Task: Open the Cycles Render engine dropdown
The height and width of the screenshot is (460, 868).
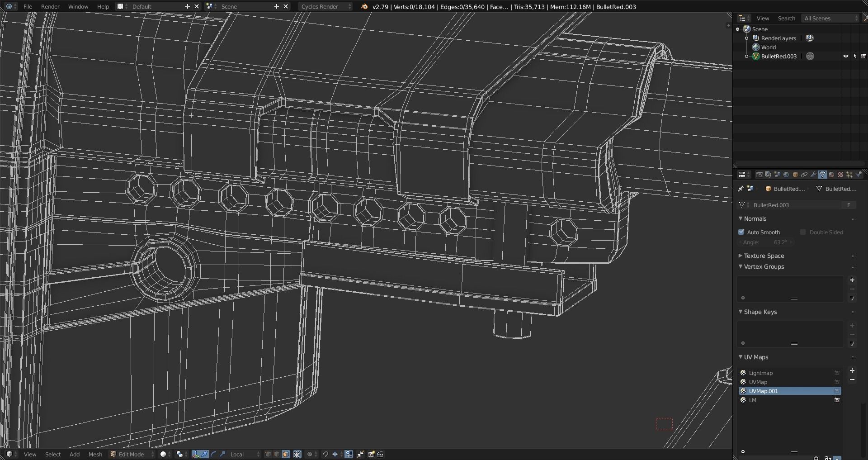Action: (325, 6)
